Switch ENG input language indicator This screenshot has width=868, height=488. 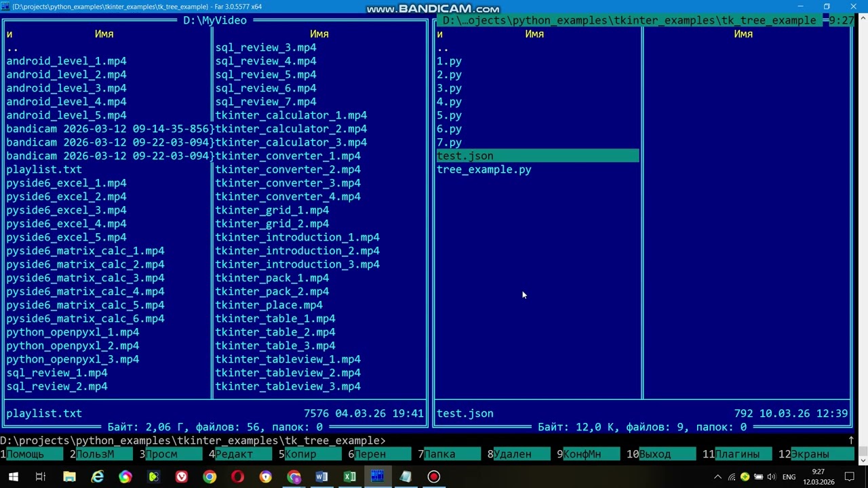[x=789, y=476]
